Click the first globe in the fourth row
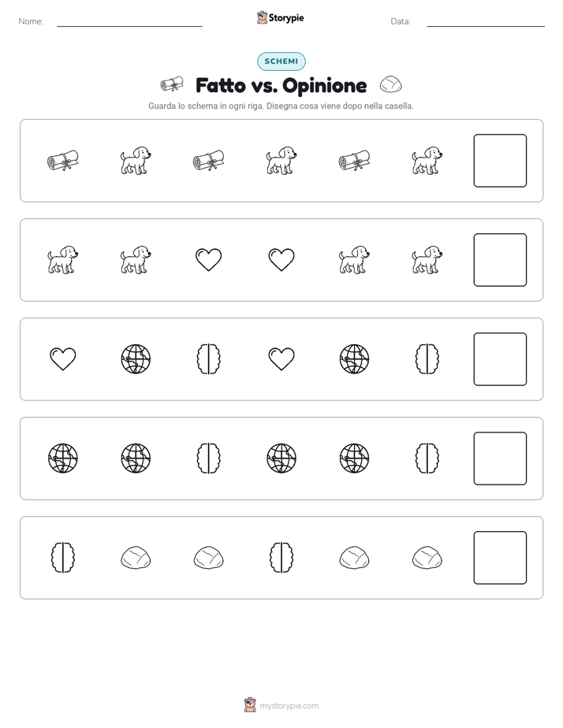The width and height of the screenshot is (563, 728). (63, 459)
